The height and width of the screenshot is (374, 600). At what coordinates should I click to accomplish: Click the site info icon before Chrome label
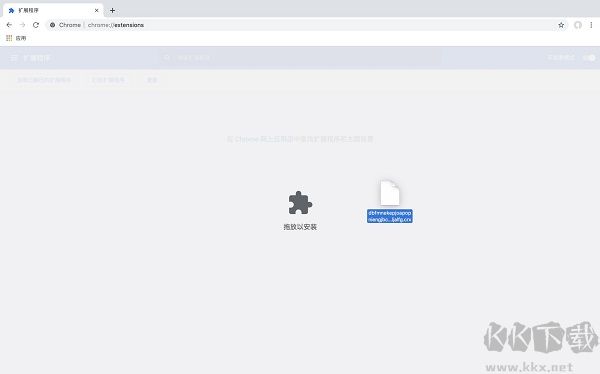coord(52,25)
